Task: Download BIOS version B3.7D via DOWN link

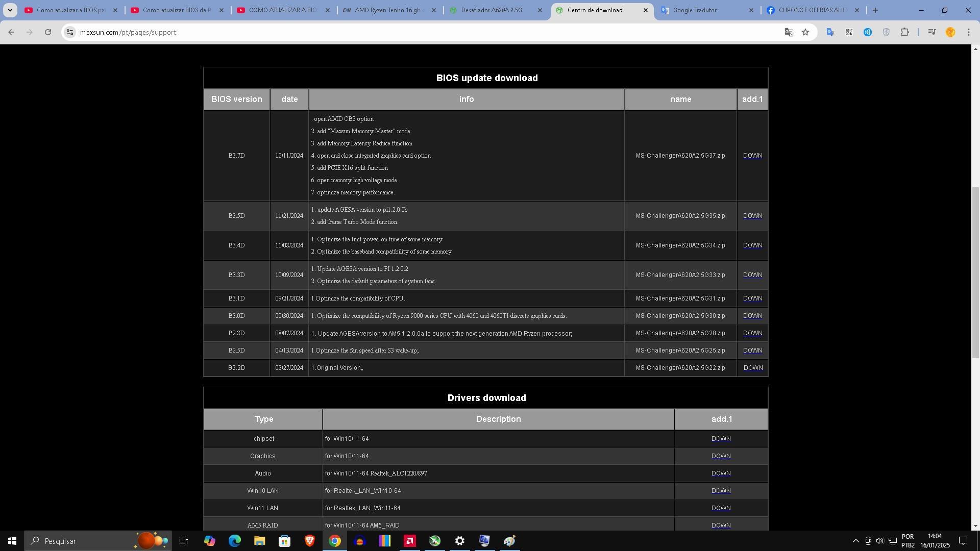Action: pyautogui.click(x=752, y=156)
